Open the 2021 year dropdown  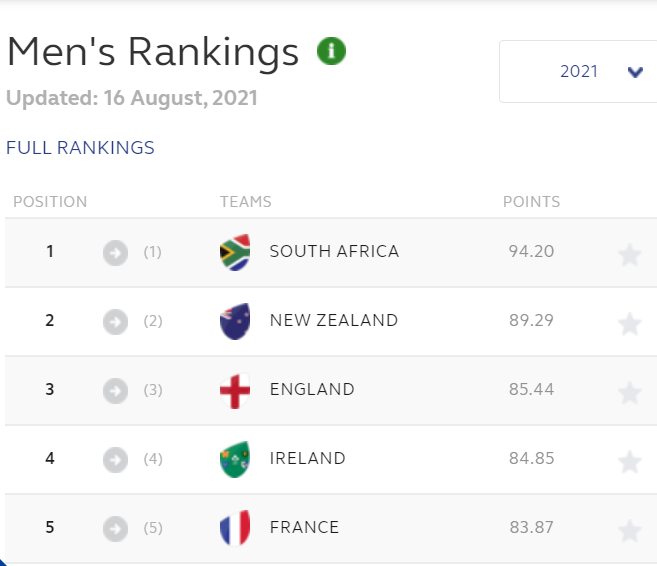pos(578,71)
